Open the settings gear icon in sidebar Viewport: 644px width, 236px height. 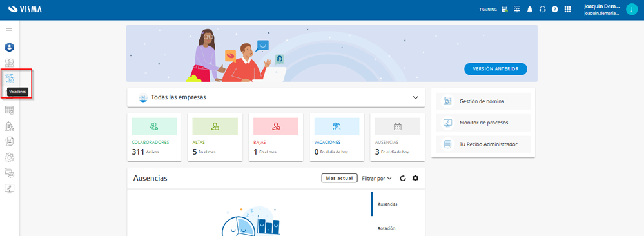[x=9, y=157]
